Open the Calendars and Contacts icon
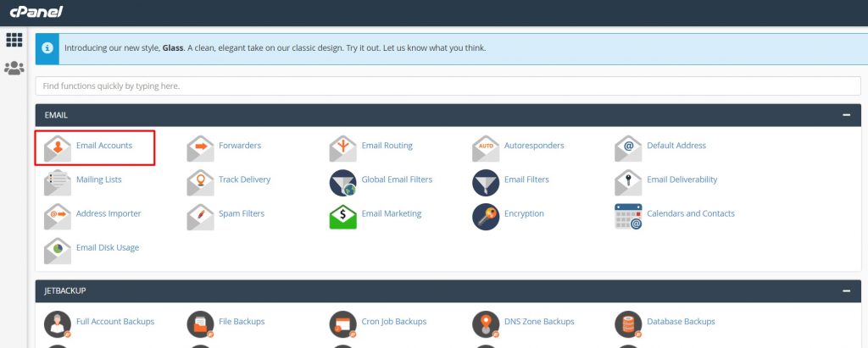This screenshot has height=348, width=868. pyautogui.click(x=628, y=215)
